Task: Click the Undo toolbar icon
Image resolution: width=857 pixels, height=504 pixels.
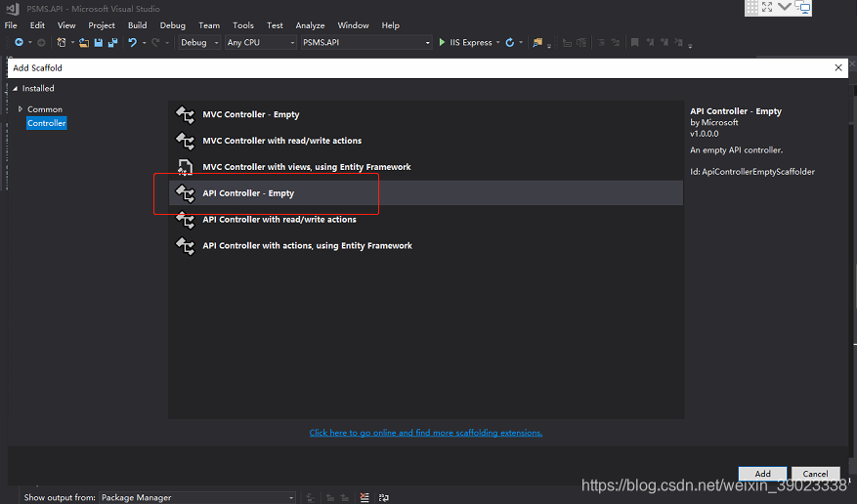Action: click(132, 43)
